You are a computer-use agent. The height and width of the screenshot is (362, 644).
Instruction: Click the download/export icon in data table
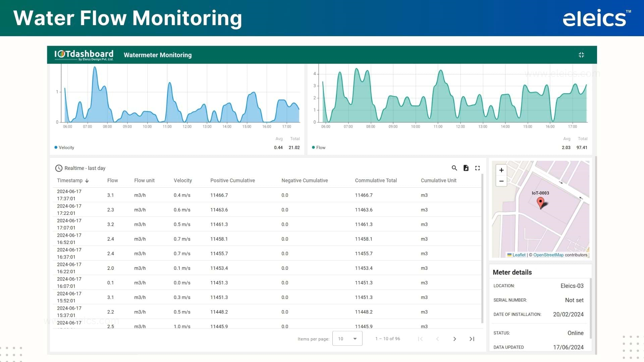(x=466, y=168)
